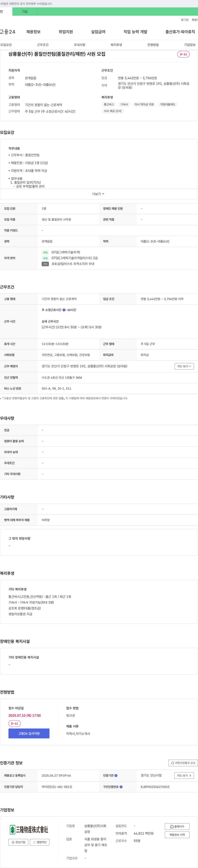The height and width of the screenshot is (868, 198).
Task: Click the deadline 2025.07.10 (목) 17:00
Action: coord(25,715)
